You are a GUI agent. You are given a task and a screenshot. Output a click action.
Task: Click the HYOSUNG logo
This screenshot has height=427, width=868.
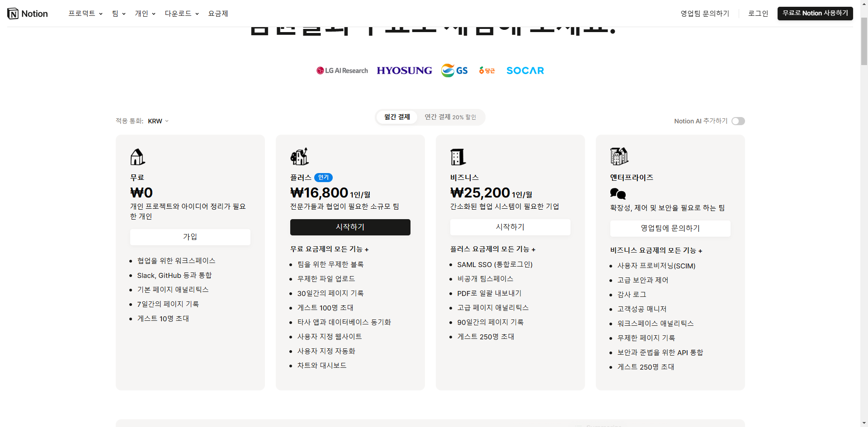[x=405, y=70]
